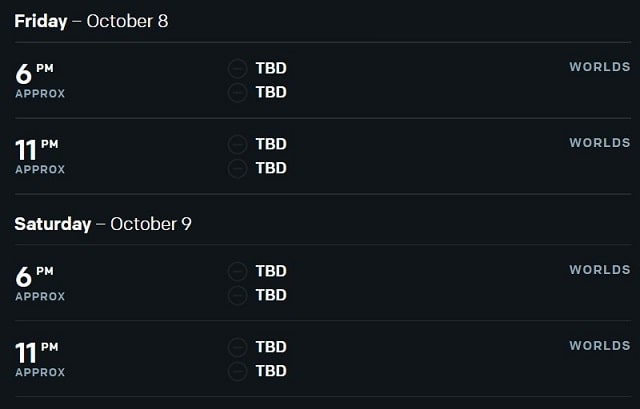Open the WORLDS label on Saturday 11 PM match
This screenshot has height=409, width=640.
tap(600, 346)
